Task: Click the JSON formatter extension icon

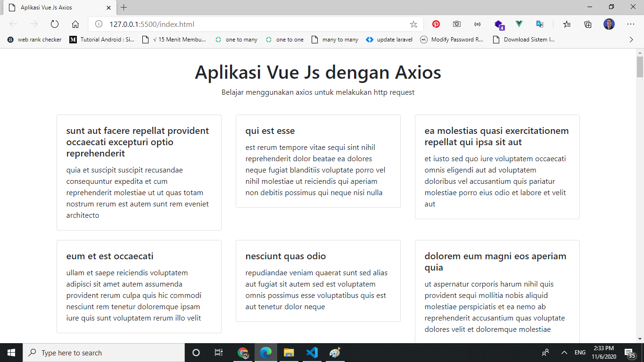Action: [x=477, y=24]
